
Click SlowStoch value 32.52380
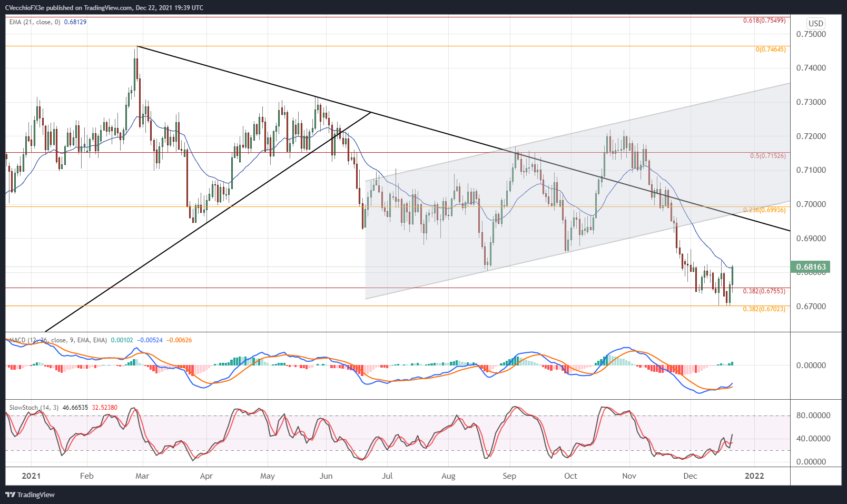point(105,408)
